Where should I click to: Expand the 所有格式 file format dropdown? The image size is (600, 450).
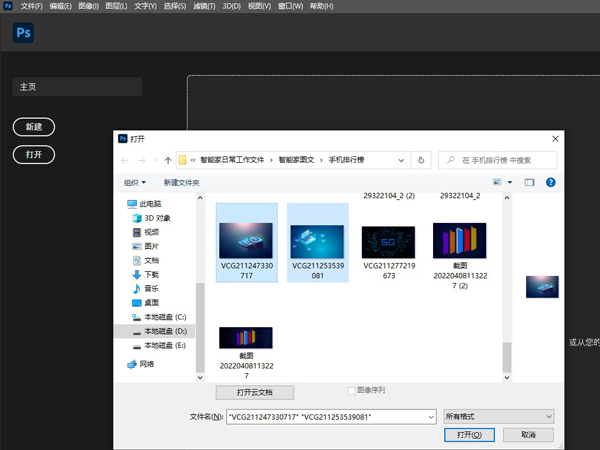pyautogui.click(x=498, y=415)
